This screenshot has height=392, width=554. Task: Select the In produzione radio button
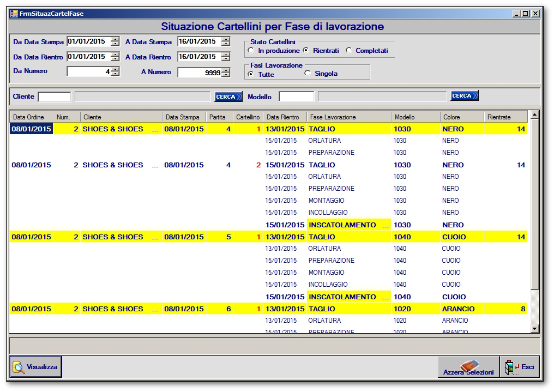(x=251, y=51)
